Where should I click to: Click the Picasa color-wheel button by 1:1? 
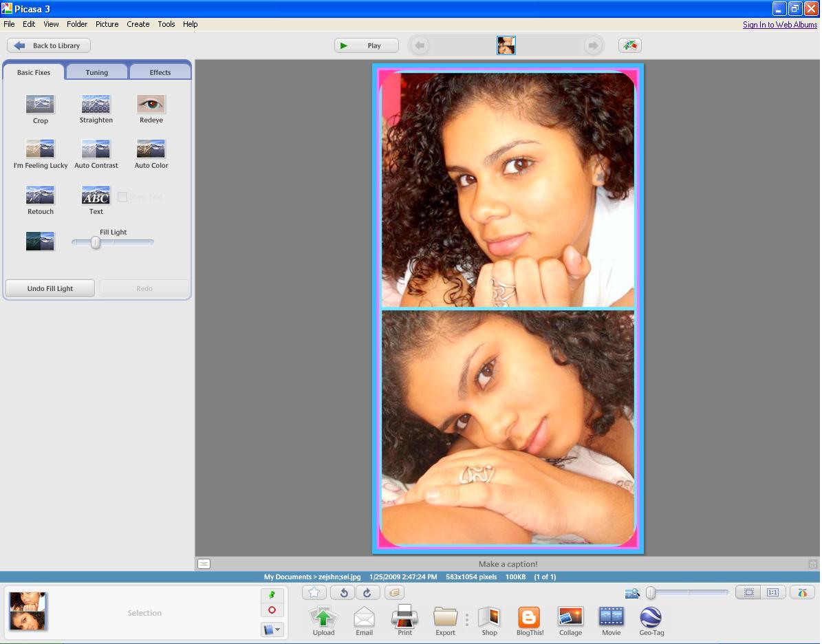coord(802,592)
